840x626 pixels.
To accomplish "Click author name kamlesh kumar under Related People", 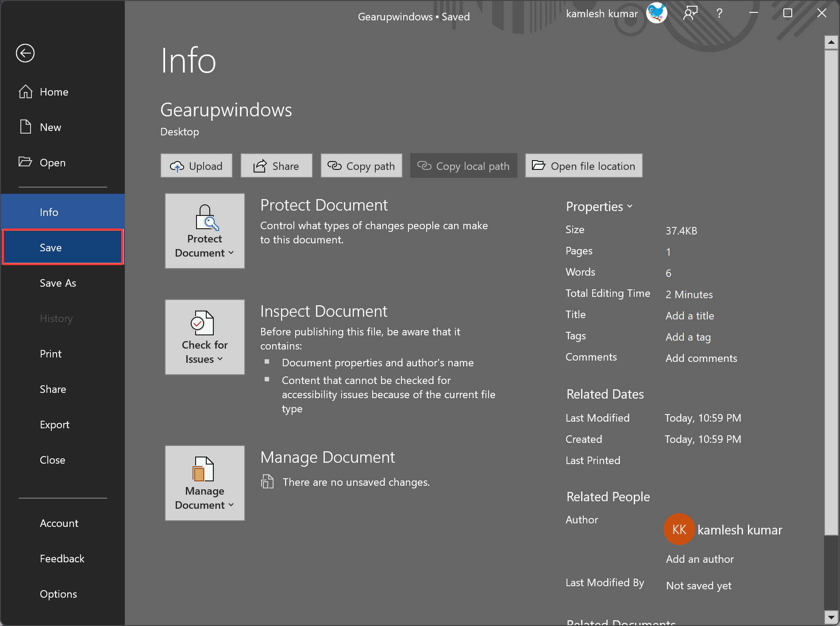I will (x=740, y=530).
